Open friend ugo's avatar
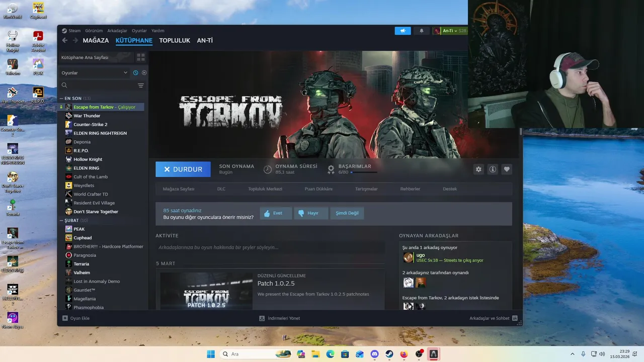Image resolution: width=644 pixels, height=362 pixels. (408, 257)
